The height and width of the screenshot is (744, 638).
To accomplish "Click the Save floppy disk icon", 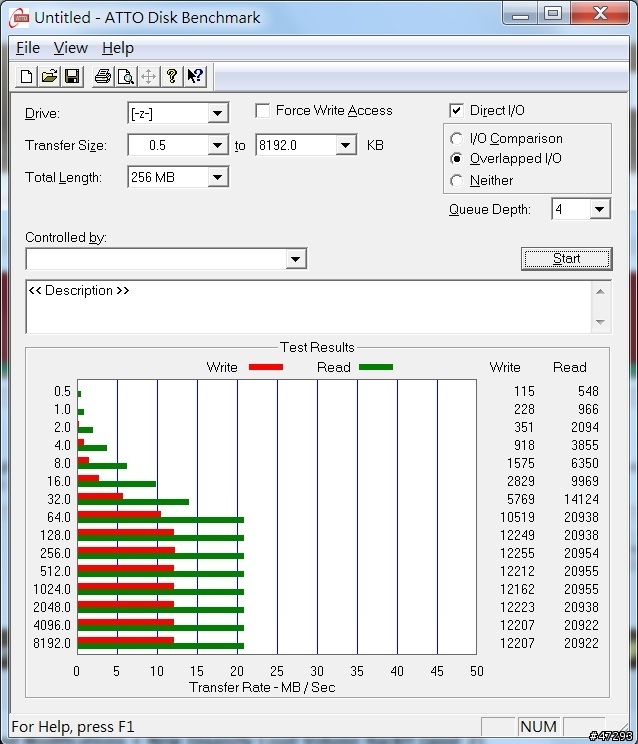I will click(x=72, y=76).
